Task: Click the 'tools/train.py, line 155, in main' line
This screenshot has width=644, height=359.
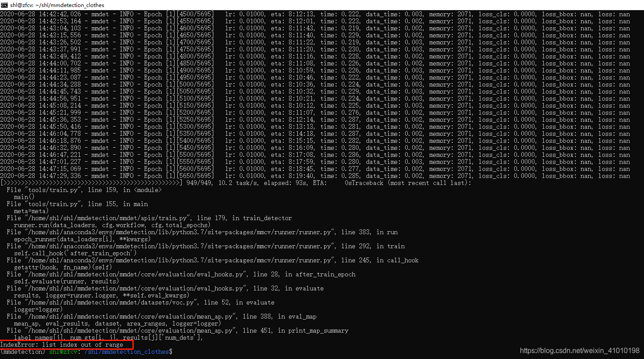Action: click(77, 204)
